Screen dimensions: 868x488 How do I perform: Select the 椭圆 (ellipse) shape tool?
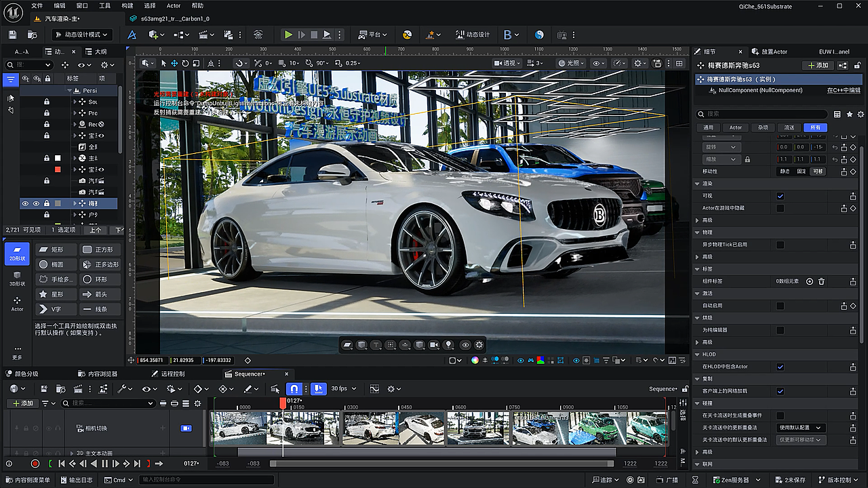pyautogui.click(x=56, y=264)
